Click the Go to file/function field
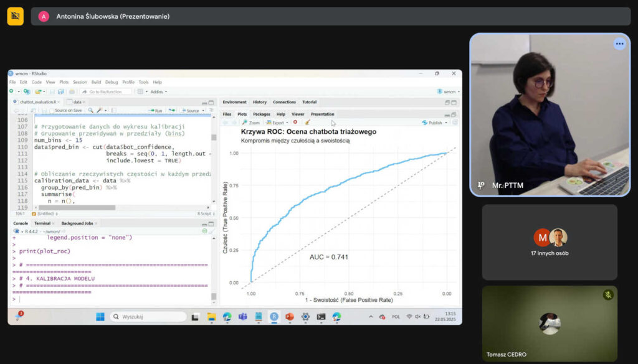The image size is (638, 364). [x=106, y=92]
